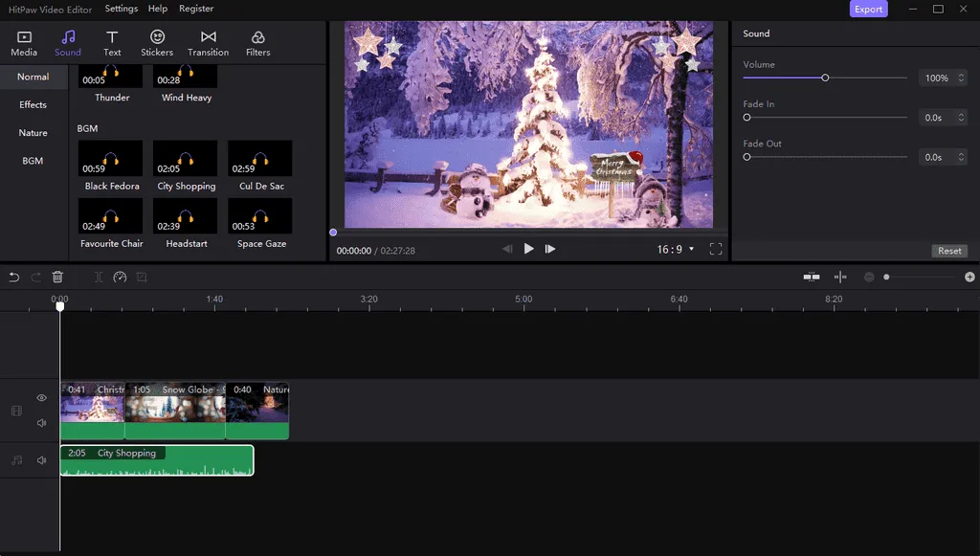Hide the video track using eye icon
Viewport: 980px width, 556px height.
[42, 398]
